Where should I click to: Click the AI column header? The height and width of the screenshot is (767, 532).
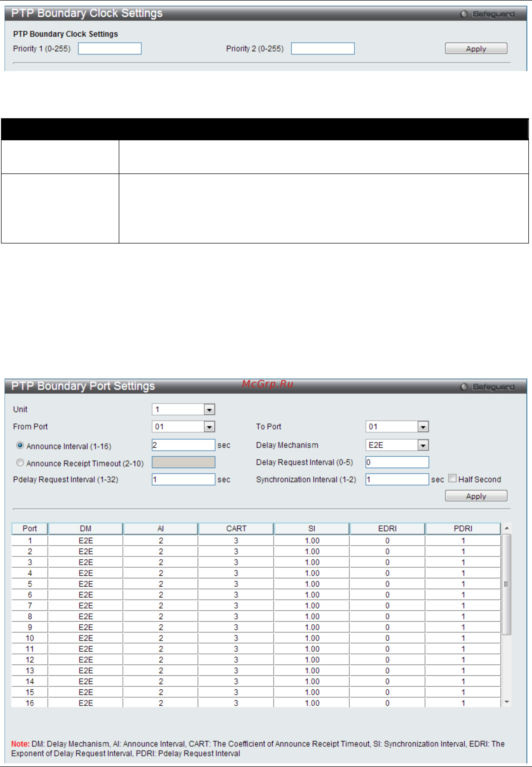161,529
